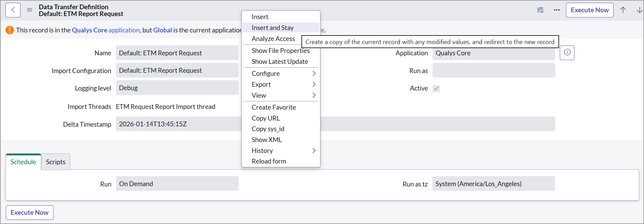The width and height of the screenshot is (644, 224).
Task: Open the Run schedule dropdown
Action: tap(177, 184)
